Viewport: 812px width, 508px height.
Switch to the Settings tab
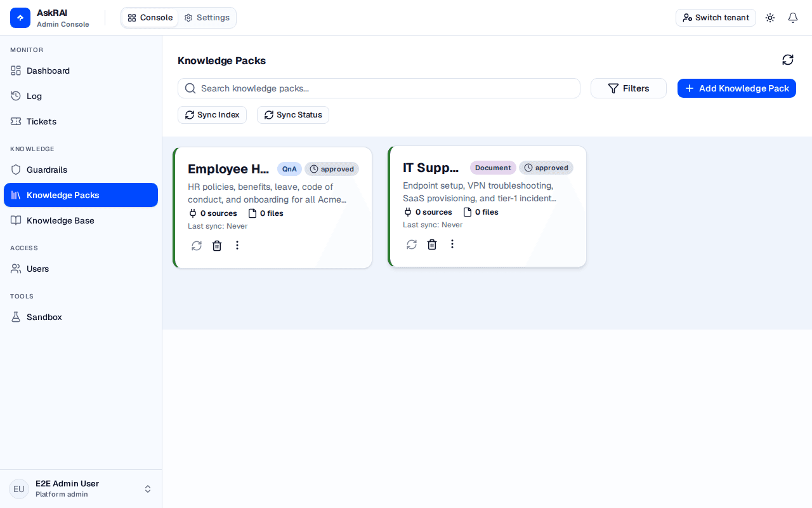(x=207, y=18)
